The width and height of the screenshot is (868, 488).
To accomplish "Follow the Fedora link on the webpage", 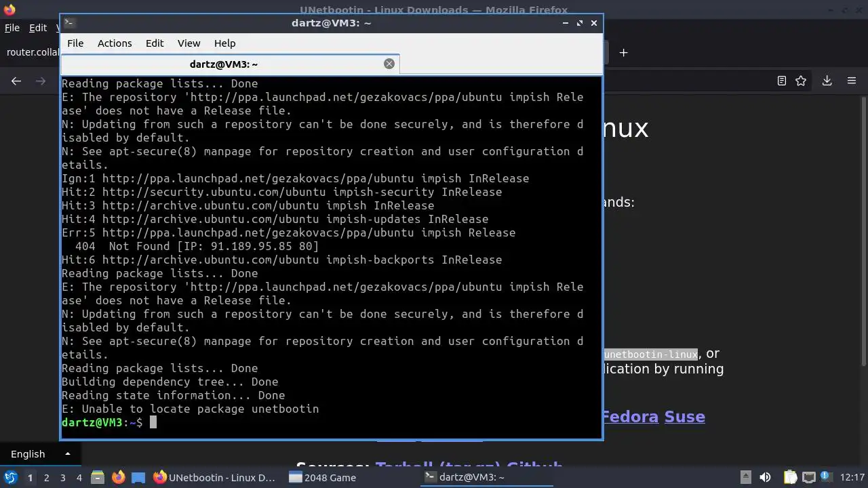I will click(629, 416).
